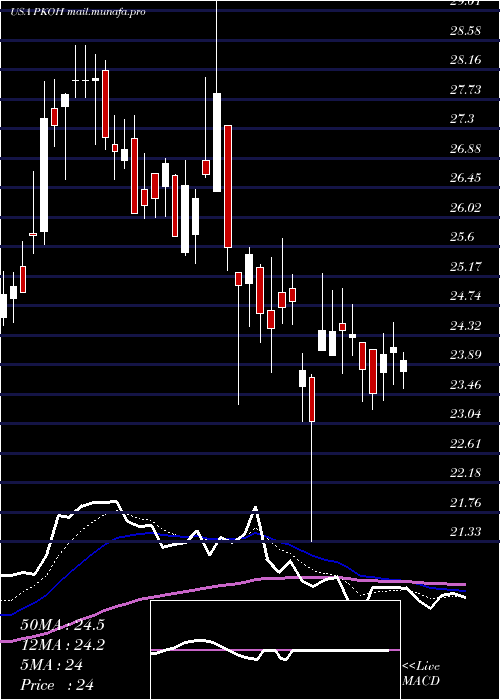Click the 25.6 price axis label

pyautogui.click(x=462, y=237)
